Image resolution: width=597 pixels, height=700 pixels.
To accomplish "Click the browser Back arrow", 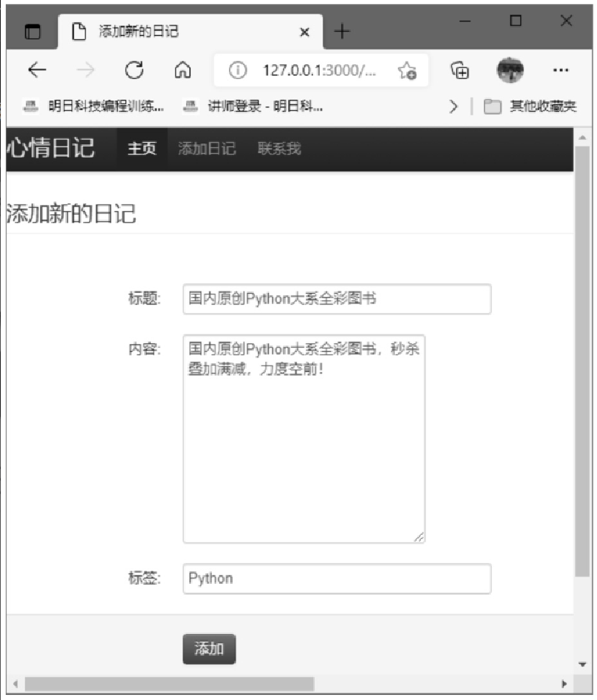I will pos(37,70).
